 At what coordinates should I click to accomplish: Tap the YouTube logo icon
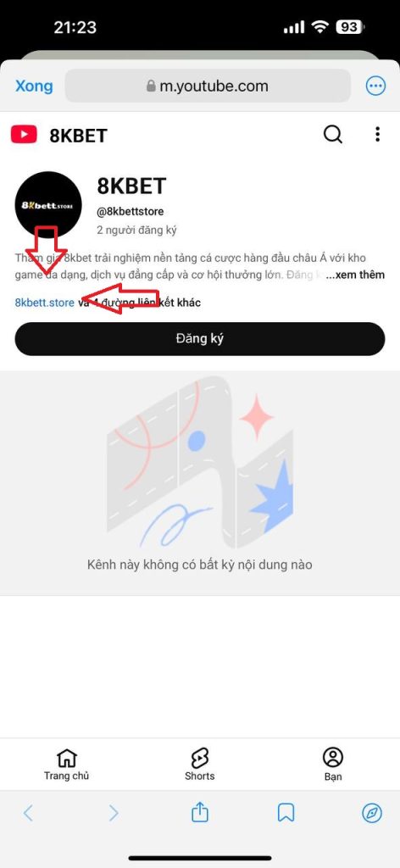coord(24,135)
